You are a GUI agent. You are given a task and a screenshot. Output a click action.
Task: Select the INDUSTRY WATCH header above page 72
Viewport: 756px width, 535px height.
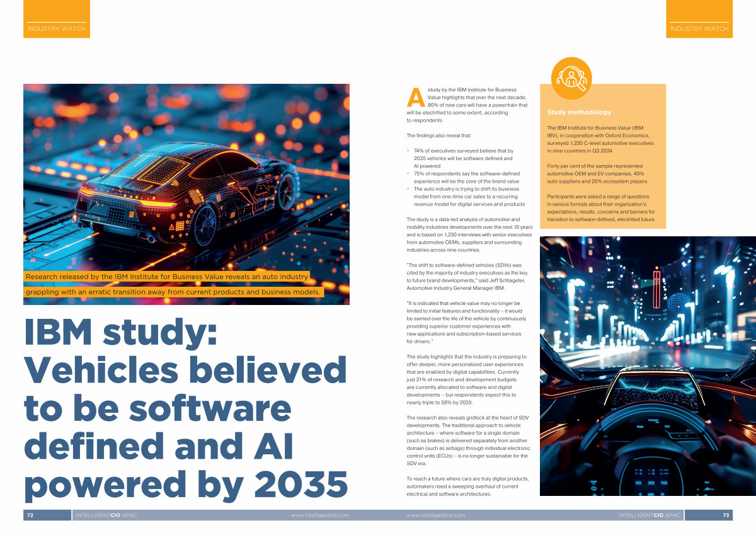57,29
